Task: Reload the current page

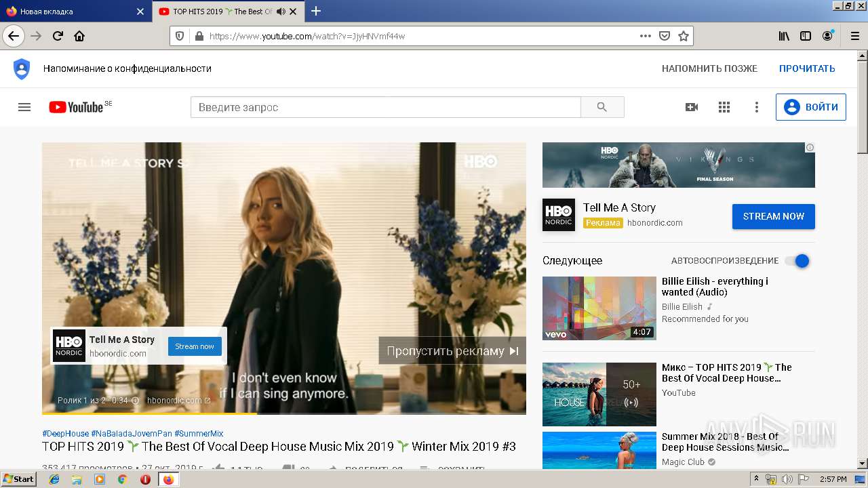Action: [58, 36]
